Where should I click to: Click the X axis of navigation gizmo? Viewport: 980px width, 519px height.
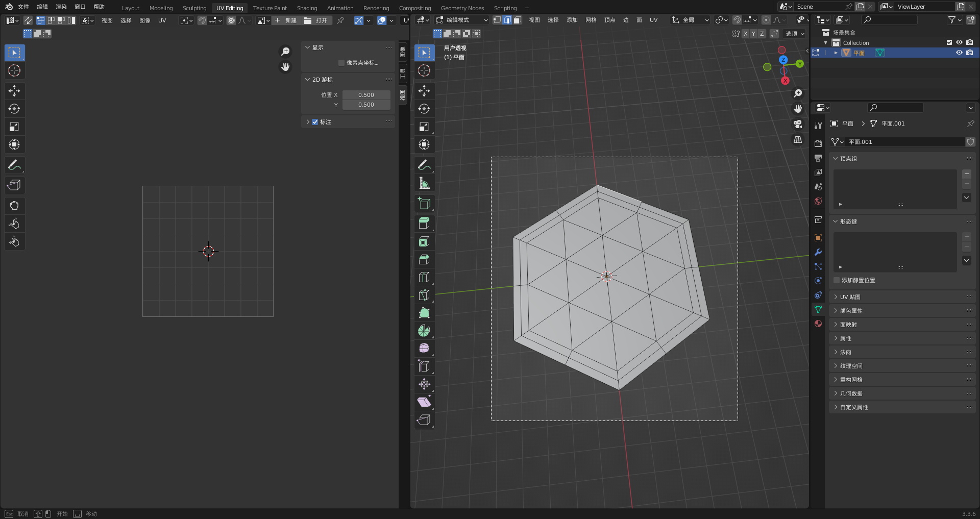pos(785,81)
